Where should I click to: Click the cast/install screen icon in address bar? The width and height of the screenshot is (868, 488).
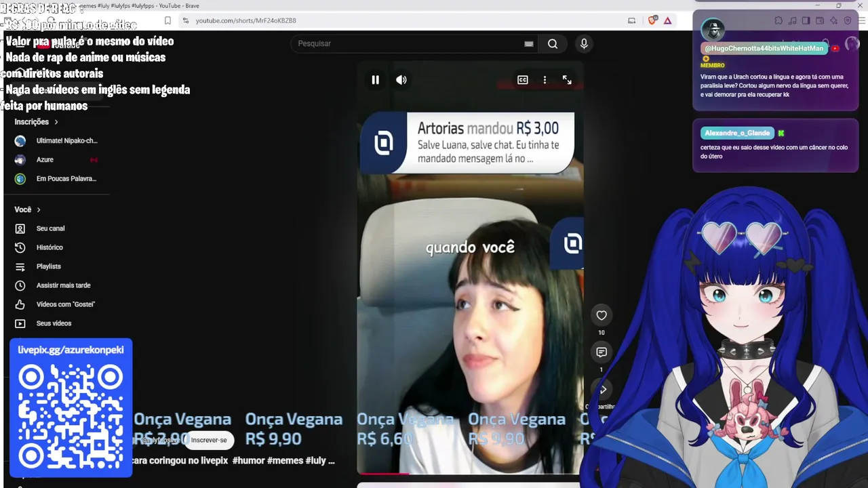(x=632, y=20)
